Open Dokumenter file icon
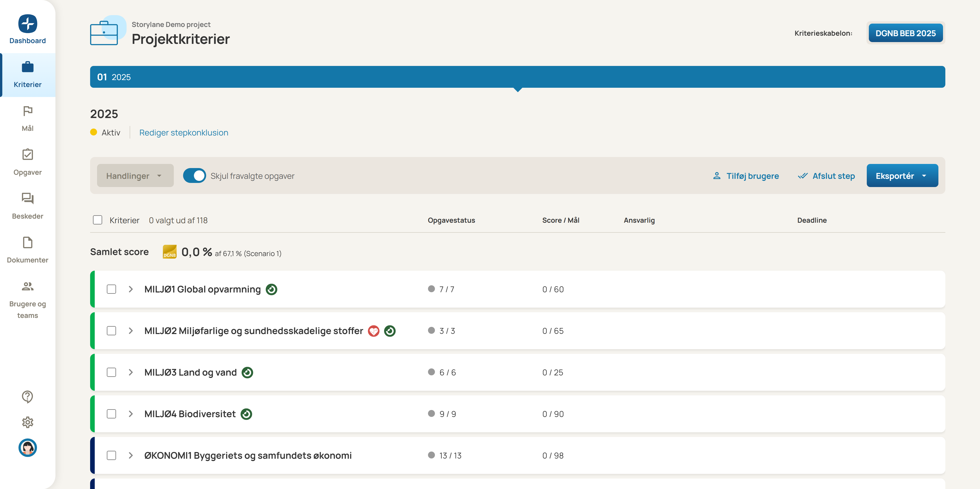 tap(27, 242)
